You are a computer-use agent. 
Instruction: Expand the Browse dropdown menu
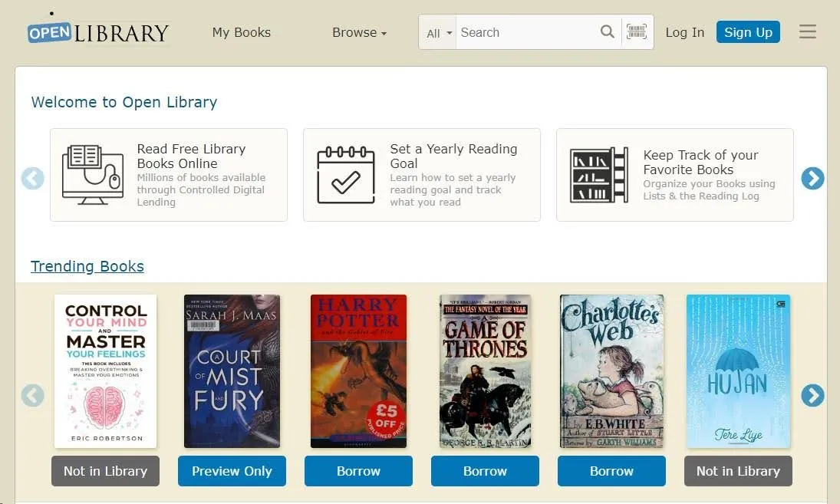point(359,32)
